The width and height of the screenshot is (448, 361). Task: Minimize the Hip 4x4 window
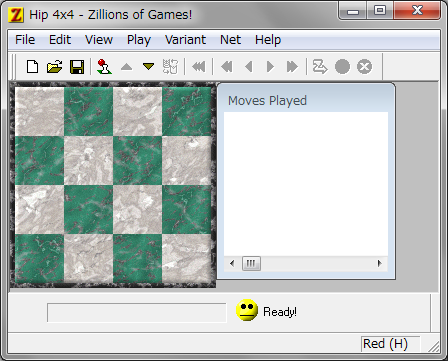(353, 11)
